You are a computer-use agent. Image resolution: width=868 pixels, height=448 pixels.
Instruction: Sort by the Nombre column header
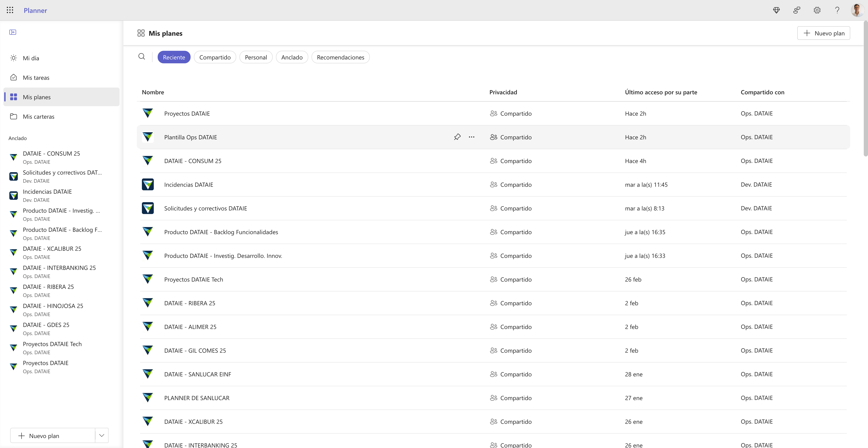coord(153,92)
